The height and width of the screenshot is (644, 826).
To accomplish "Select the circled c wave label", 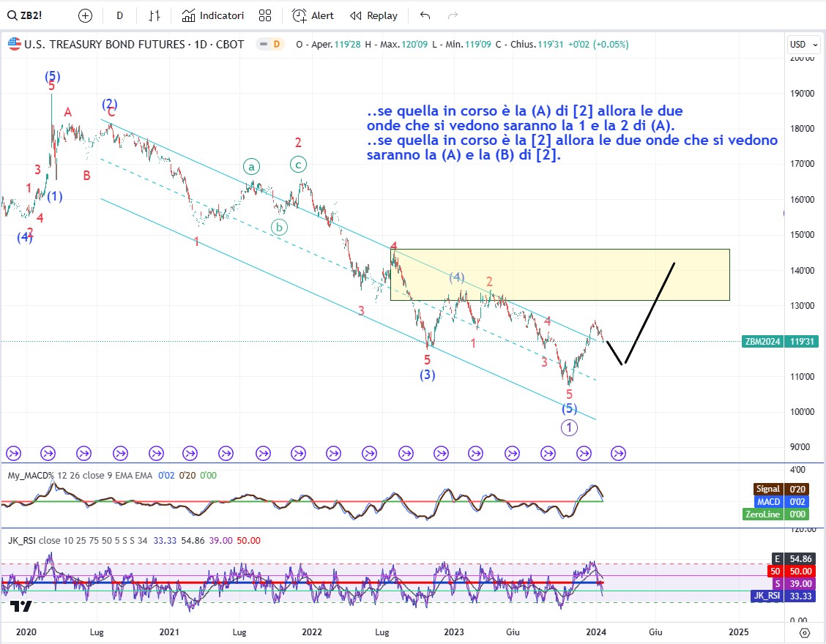I will (298, 165).
